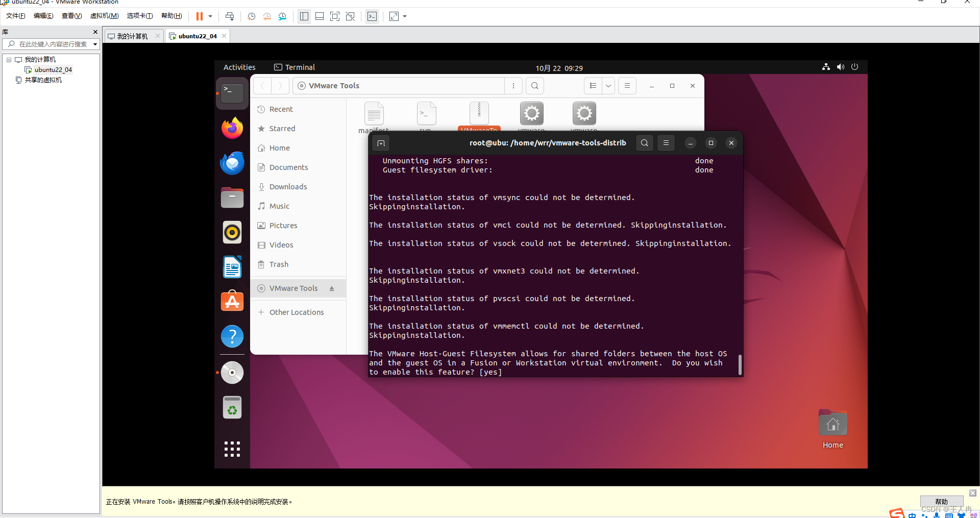Viewport: 980px width, 518px height.
Task: Toggle the library sidebar view icon
Action: (x=304, y=16)
